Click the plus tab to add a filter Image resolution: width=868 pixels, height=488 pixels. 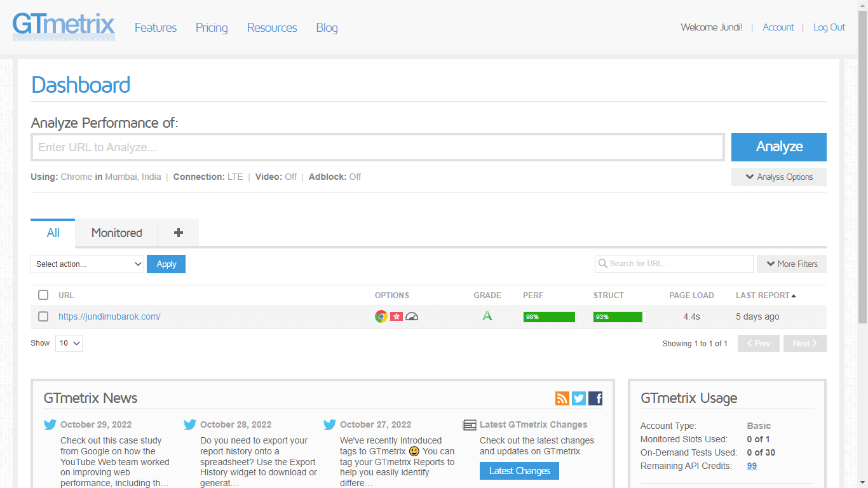[x=179, y=233]
